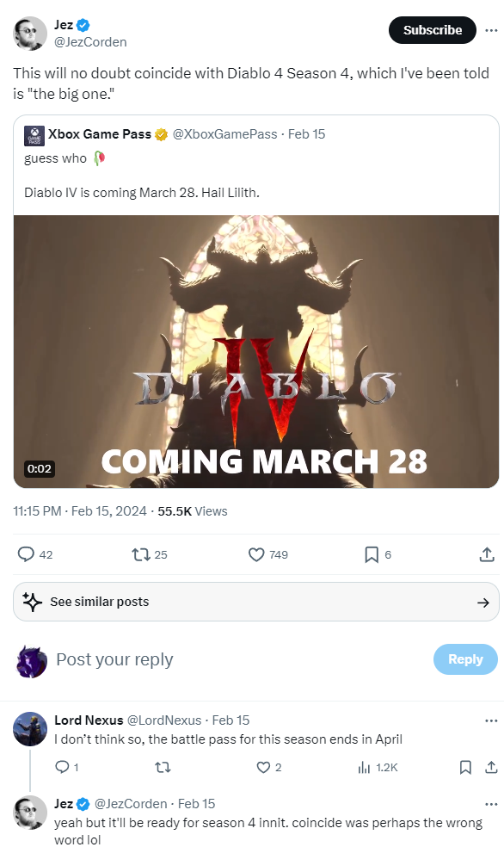Image resolution: width=504 pixels, height=847 pixels.
Task: Click the Post your reply field
Action: point(237,659)
